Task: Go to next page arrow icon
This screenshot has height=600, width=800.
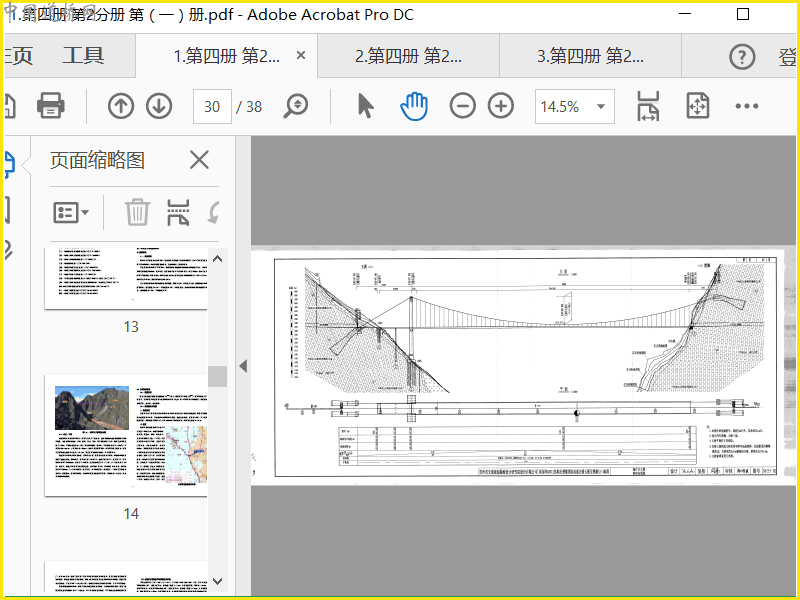Action: click(159, 106)
